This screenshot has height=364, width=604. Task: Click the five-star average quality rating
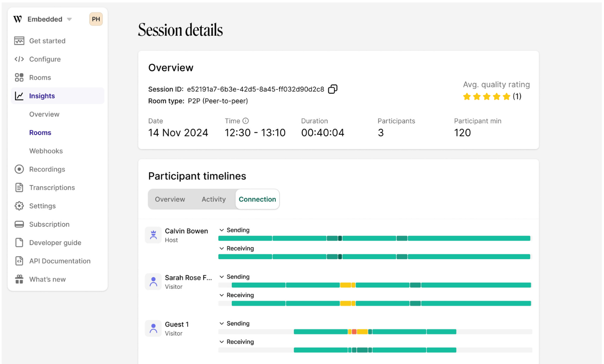pyautogui.click(x=486, y=96)
